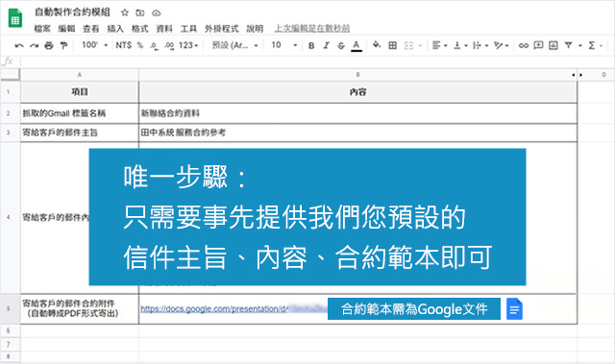Select the cell 田中系統 服務合約參考

[x=357, y=133]
